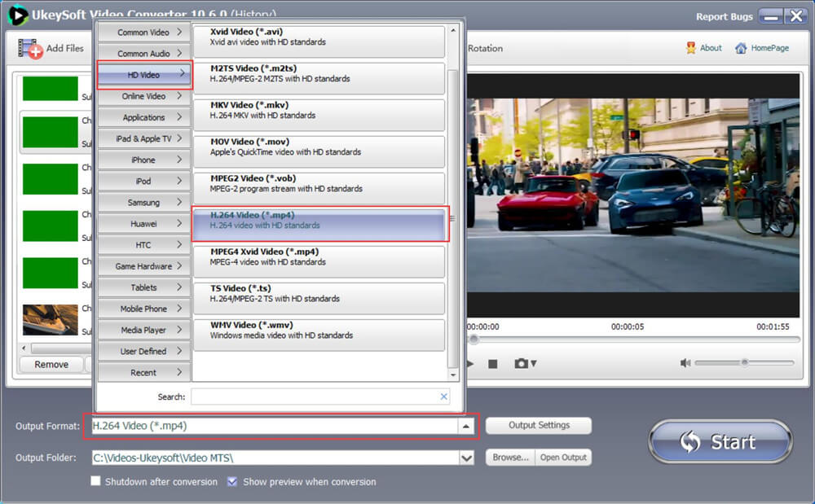Choose M2TS Video (*.m2ts) format
The image size is (815, 504).
[x=319, y=78]
